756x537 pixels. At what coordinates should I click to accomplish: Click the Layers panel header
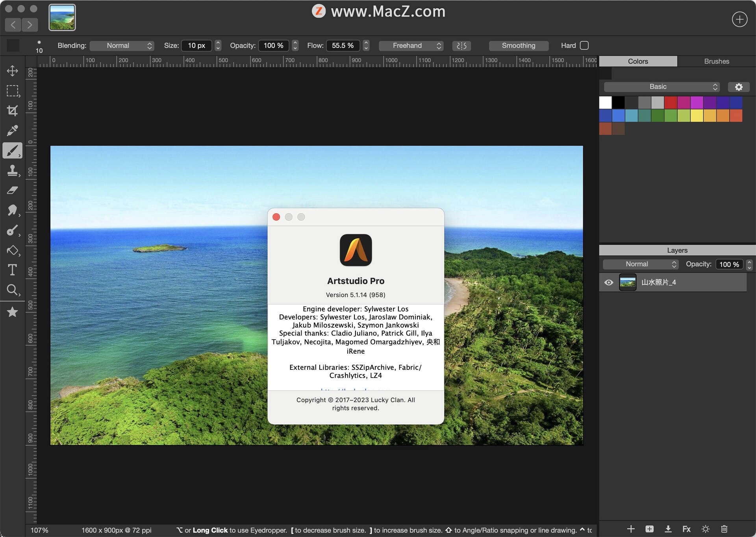[677, 250]
